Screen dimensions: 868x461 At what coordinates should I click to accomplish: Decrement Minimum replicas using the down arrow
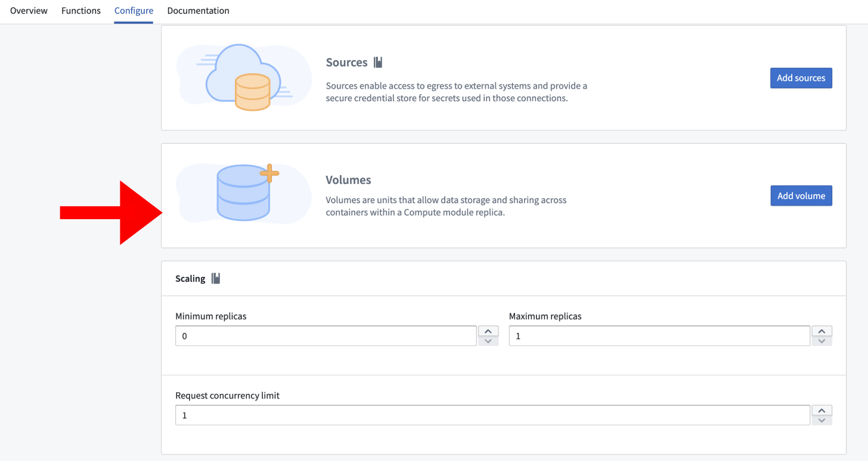(x=488, y=340)
